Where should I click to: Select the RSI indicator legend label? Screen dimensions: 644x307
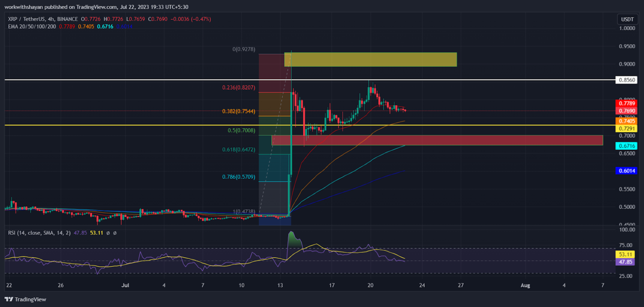[38, 232]
